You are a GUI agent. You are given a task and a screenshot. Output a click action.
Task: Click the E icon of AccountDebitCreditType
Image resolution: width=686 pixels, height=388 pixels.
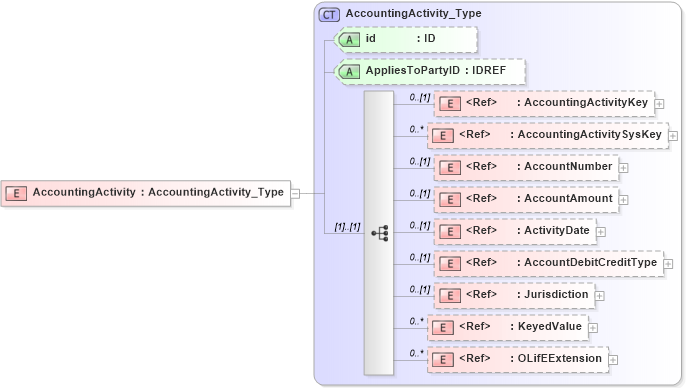(x=450, y=264)
